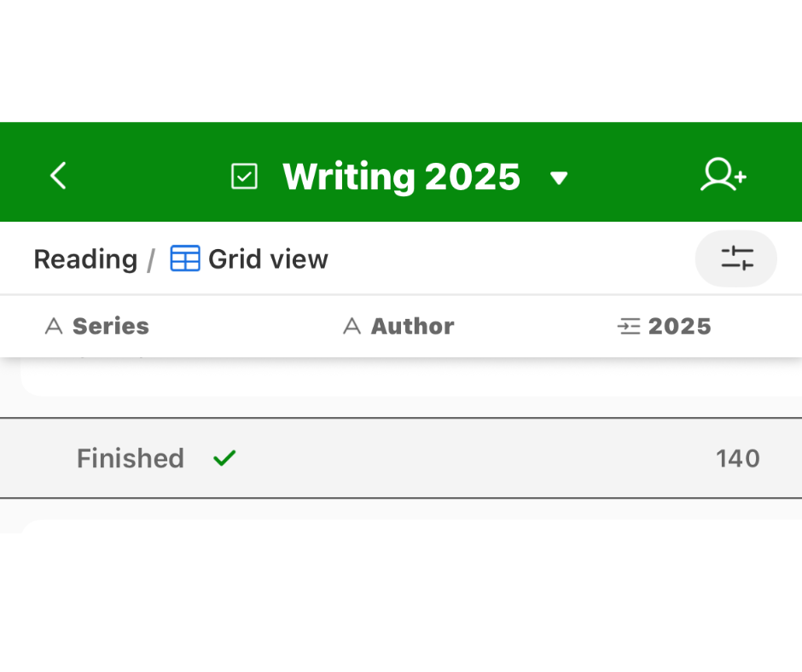Image resolution: width=802 pixels, height=672 pixels.
Task: Open the view settings sliders button
Action: (736, 258)
